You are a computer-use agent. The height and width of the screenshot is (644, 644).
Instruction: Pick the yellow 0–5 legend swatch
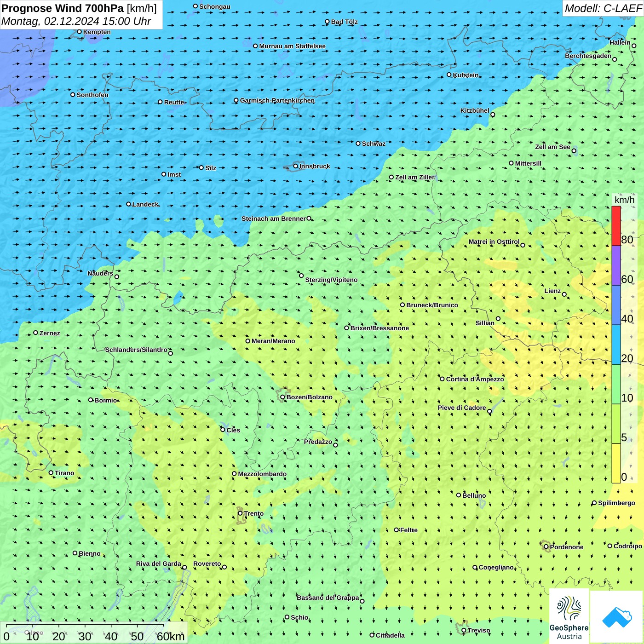(616, 463)
